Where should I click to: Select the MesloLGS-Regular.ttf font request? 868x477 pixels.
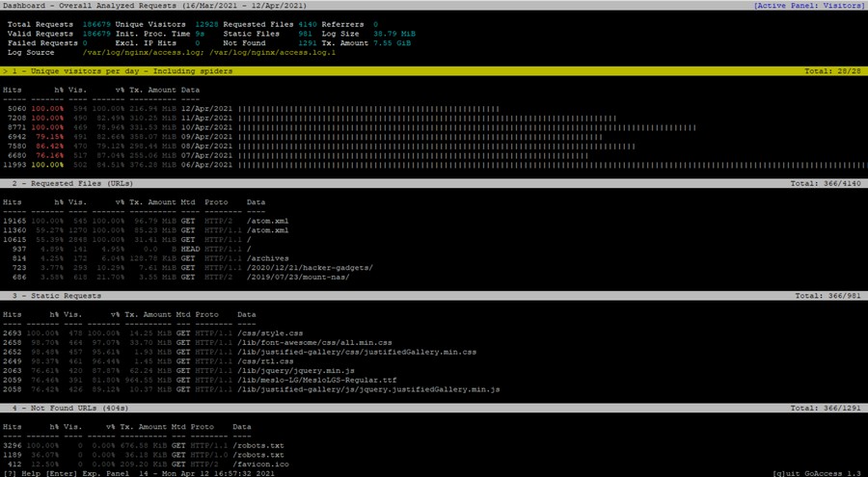point(316,381)
